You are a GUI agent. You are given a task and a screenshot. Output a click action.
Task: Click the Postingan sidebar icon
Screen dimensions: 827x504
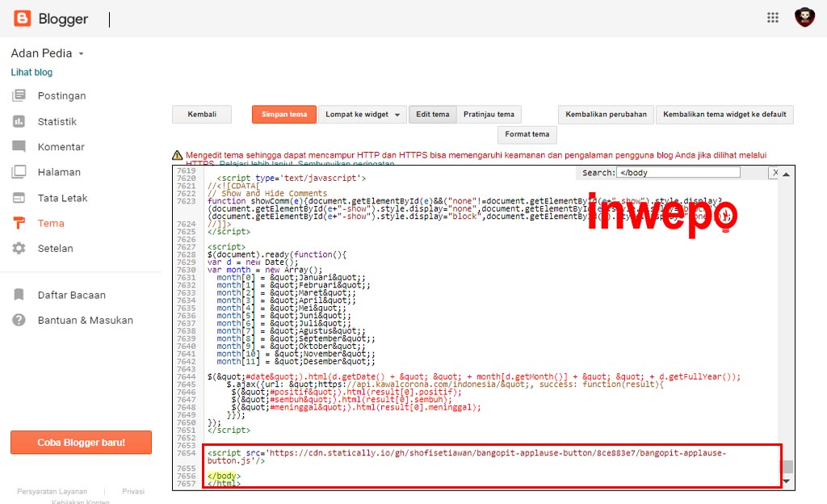[19, 95]
